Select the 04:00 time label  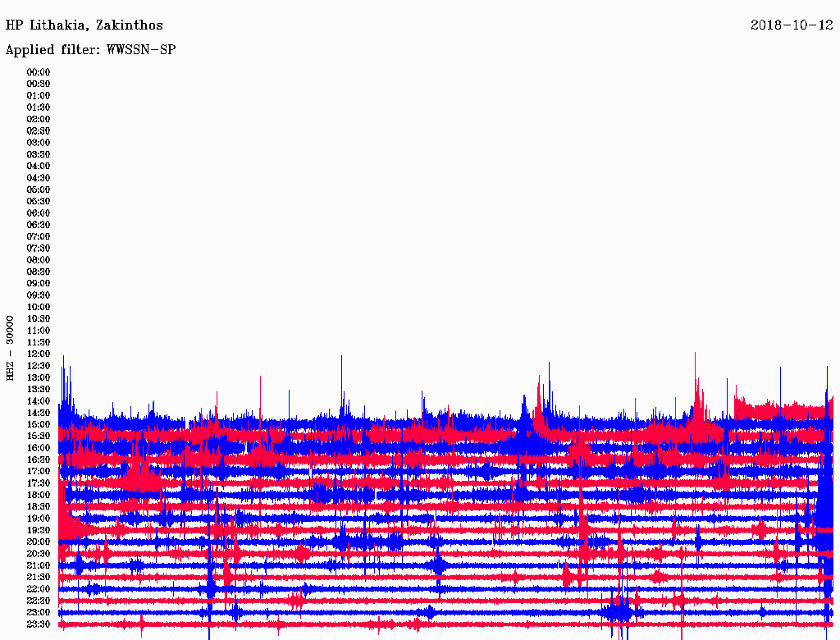(x=39, y=167)
